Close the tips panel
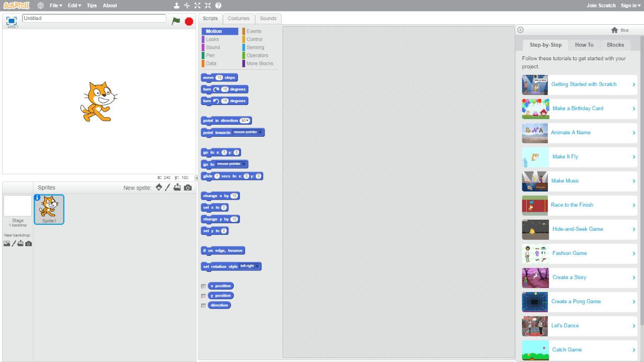The height and width of the screenshot is (362, 644). (521, 30)
